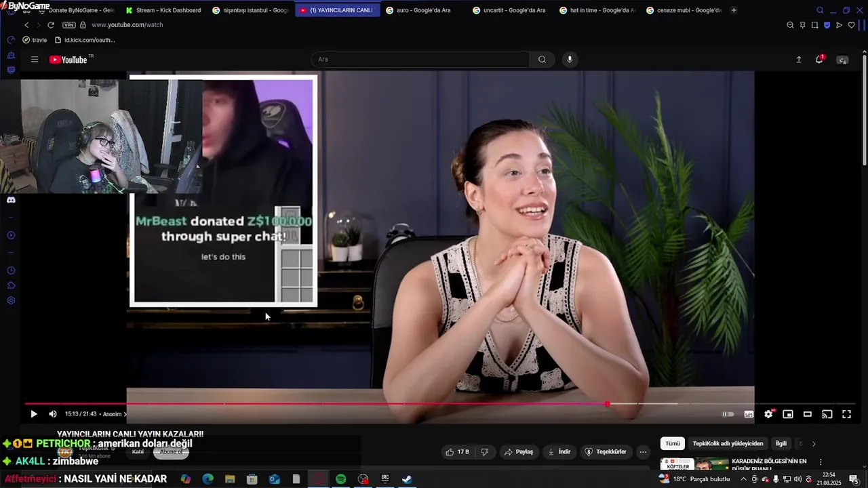
Task: Mute the video volume
Action: (53, 414)
